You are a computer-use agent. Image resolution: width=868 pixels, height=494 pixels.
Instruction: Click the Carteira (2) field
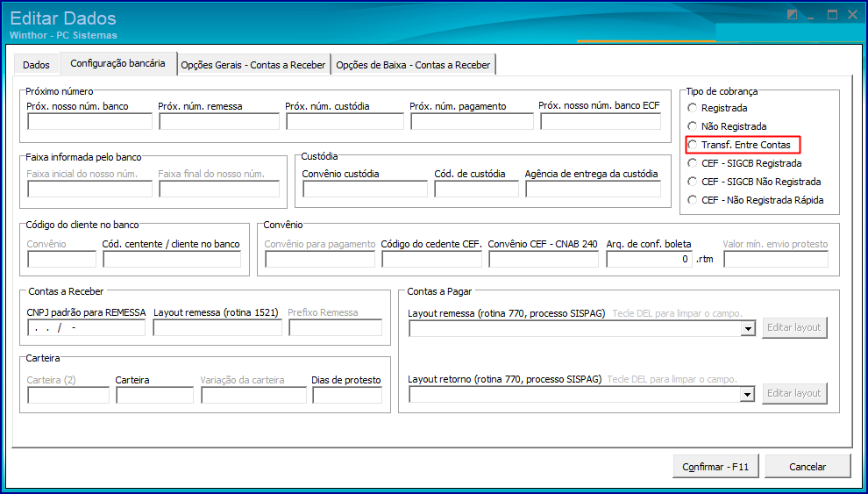point(68,396)
